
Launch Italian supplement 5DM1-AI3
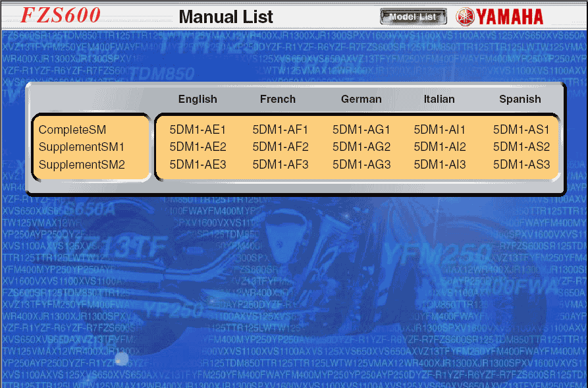click(439, 164)
